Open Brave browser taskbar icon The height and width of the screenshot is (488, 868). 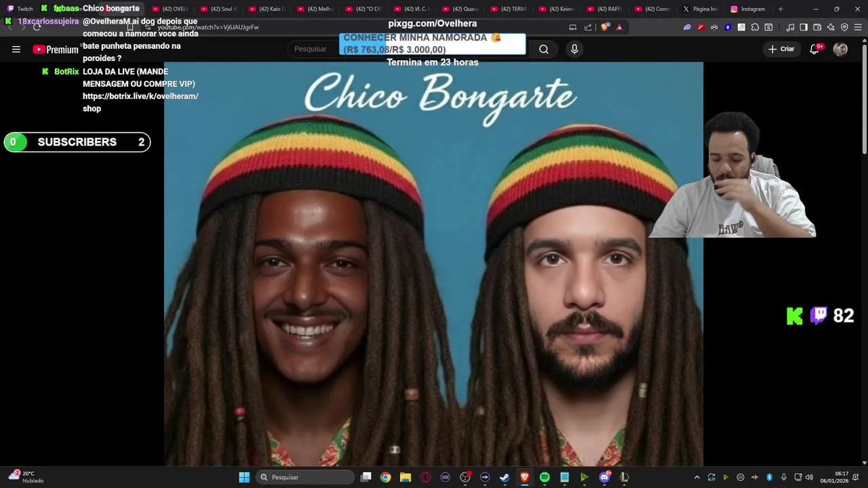click(525, 477)
